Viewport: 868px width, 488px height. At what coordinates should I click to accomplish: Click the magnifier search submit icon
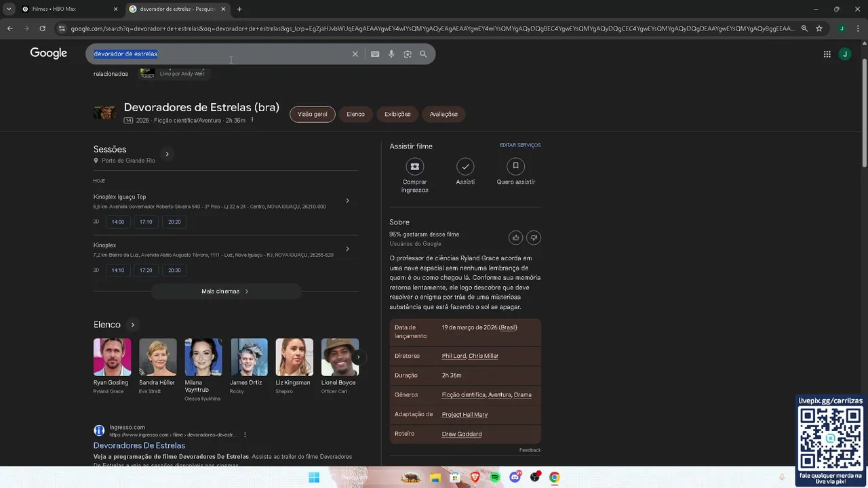click(x=423, y=54)
